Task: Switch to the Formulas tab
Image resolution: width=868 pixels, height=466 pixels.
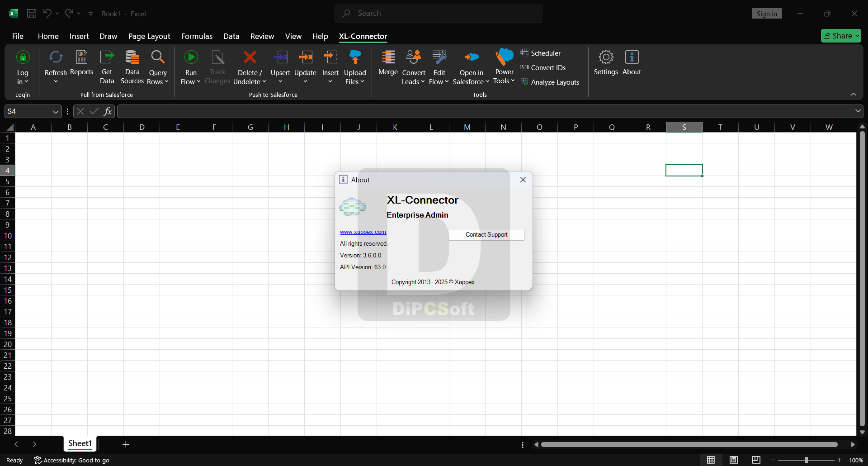Action: click(197, 36)
